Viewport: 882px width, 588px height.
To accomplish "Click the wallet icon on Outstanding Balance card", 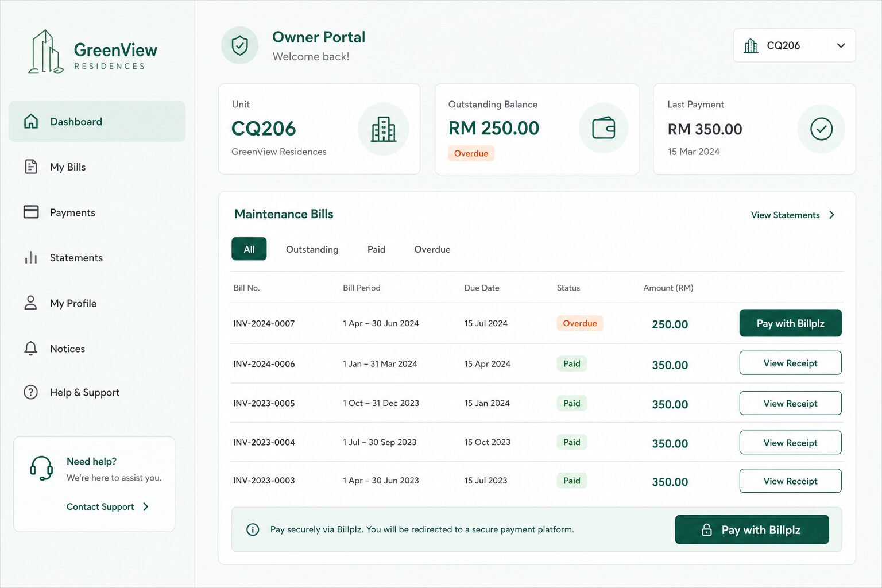I will [604, 127].
